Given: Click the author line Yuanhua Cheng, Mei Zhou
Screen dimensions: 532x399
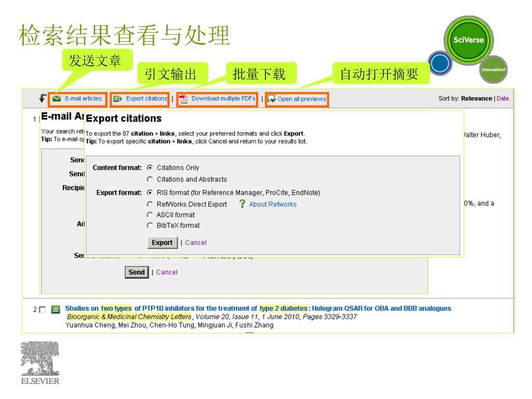Looking at the screenshot, I should [169, 325].
